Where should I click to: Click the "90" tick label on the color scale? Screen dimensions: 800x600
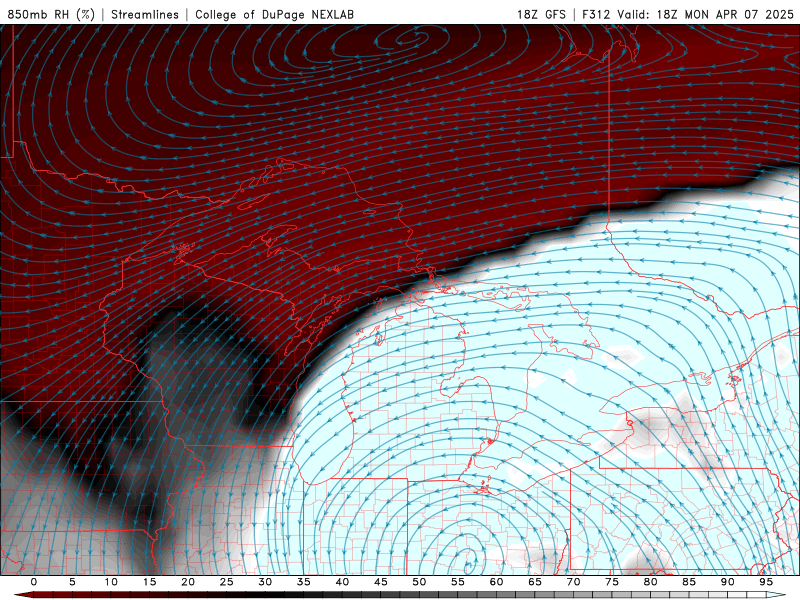tap(728, 582)
